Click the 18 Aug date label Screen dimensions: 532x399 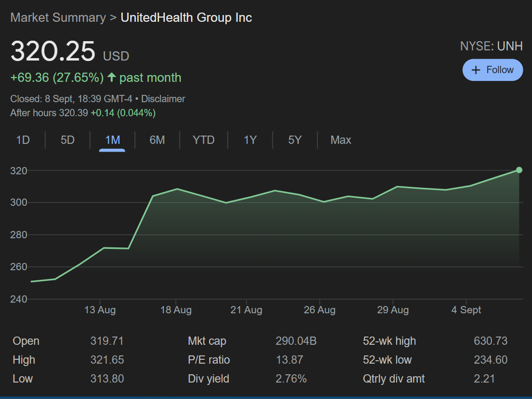click(176, 310)
